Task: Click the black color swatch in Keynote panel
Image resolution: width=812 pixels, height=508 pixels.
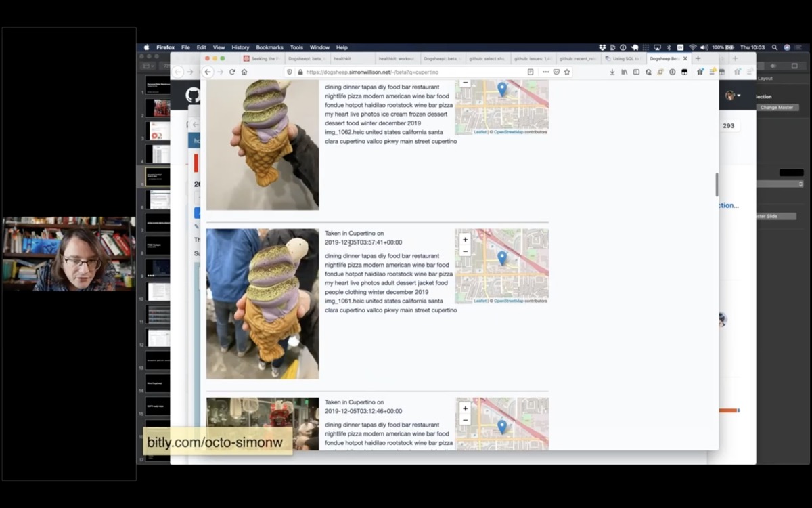Action: tap(791, 173)
